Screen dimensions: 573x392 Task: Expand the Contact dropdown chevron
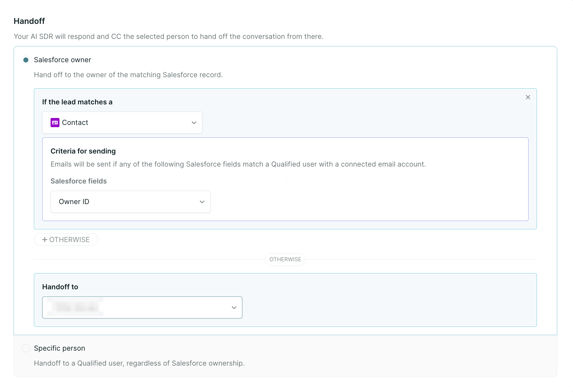(x=194, y=123)
